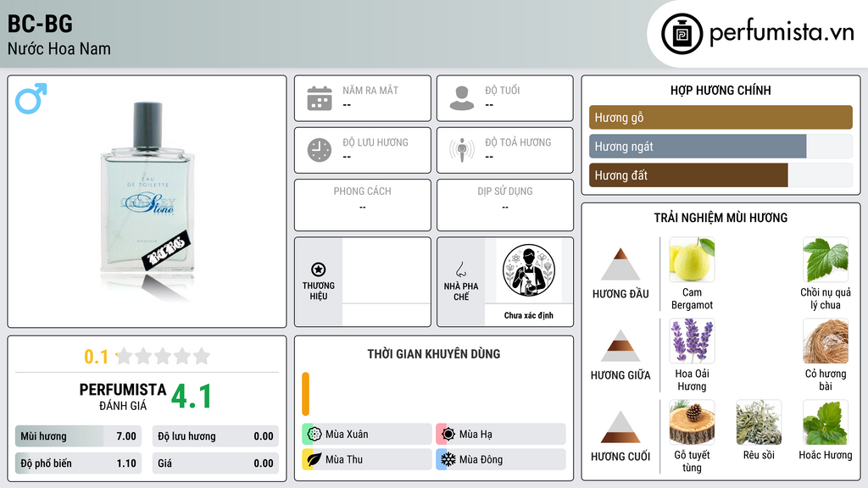The image size is (868, 488).
Task: Select the Cam Bergamot note image
Action: point(692,260)
